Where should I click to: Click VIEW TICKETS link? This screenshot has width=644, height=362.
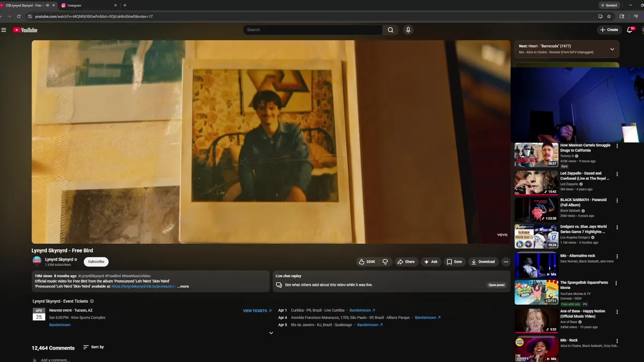(257, 311)
